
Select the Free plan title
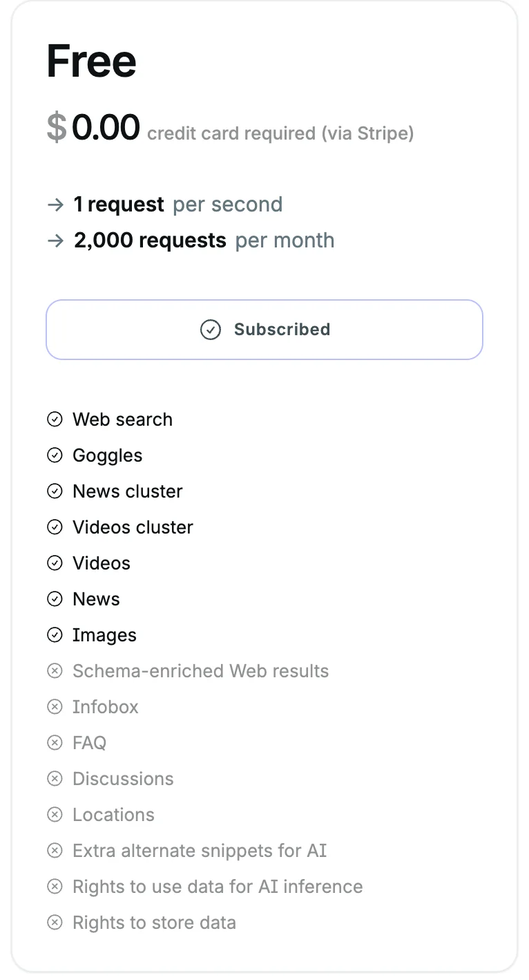(x=90, y=61)
